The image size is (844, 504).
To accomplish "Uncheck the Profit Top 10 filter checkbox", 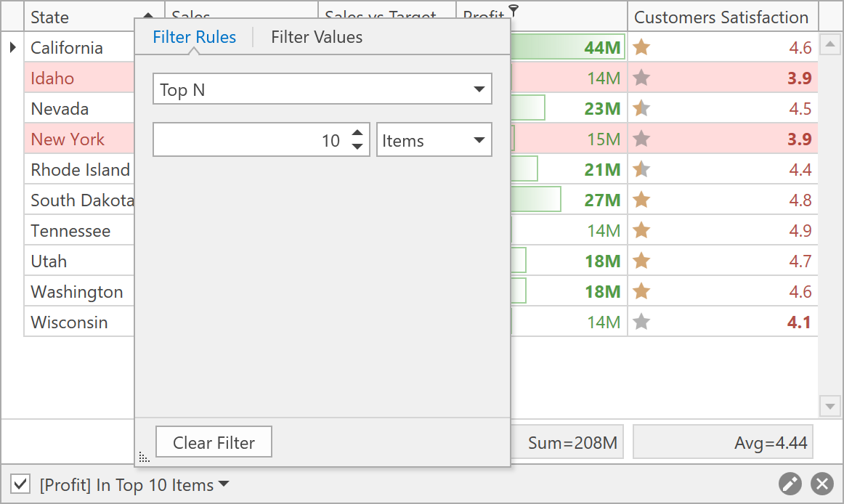I will point(20,484).
